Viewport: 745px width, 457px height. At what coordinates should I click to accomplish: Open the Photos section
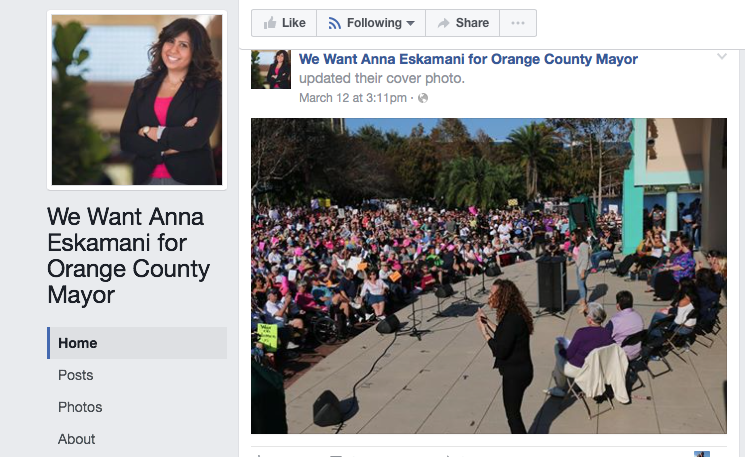[x=80, y=407]
